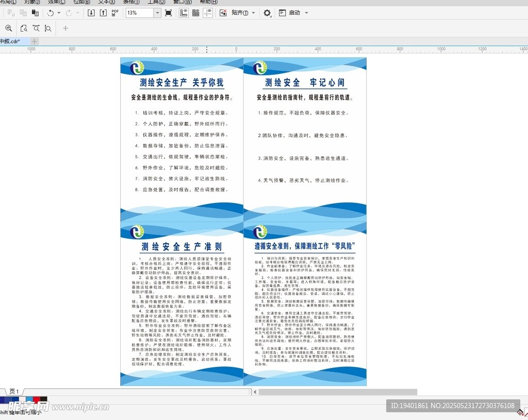Open the 13% zoom level dropdown
The width and height of the screenshot is (528, 420).
click(x=157, y=13)
